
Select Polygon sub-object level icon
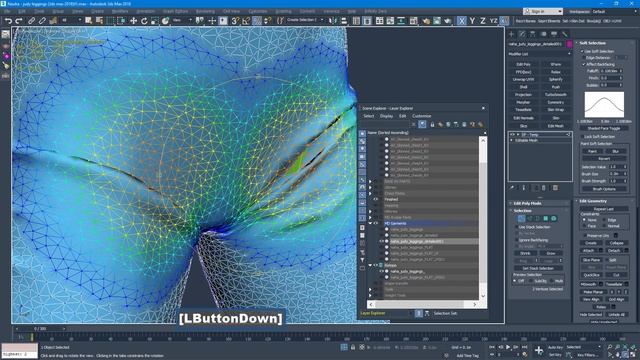545,219
